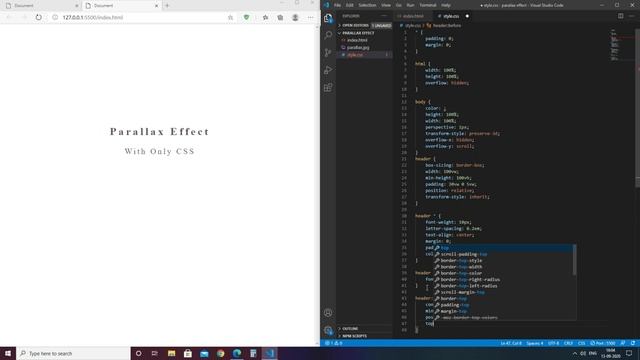
Task: Click the feedback icon in status bar
Action: (622, 343)
